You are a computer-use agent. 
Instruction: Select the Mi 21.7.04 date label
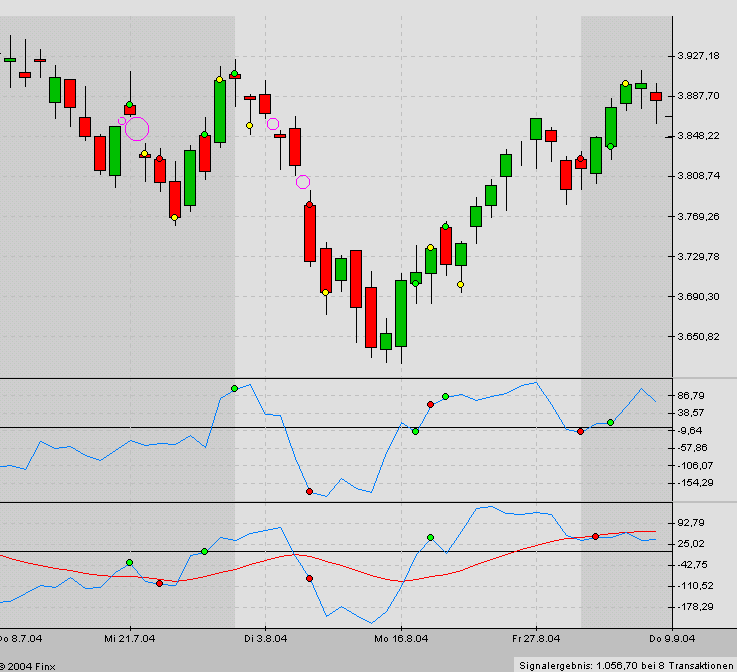(130, 637)
